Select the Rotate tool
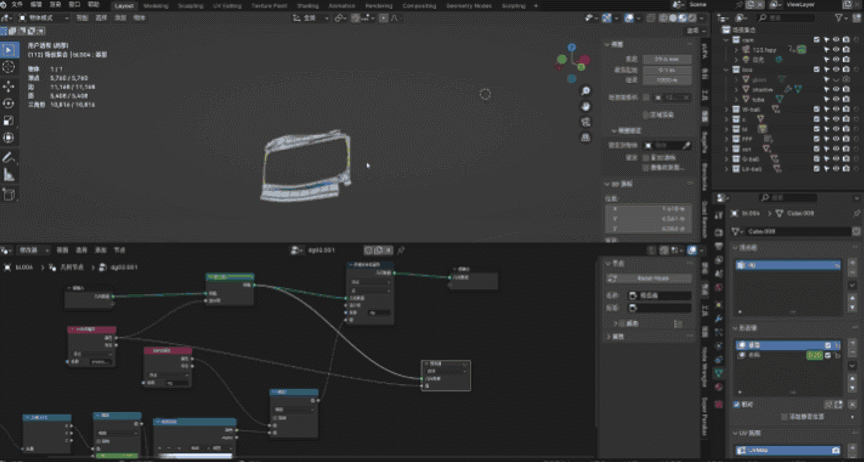Screen dimensions: 864x462 [9, 104]
